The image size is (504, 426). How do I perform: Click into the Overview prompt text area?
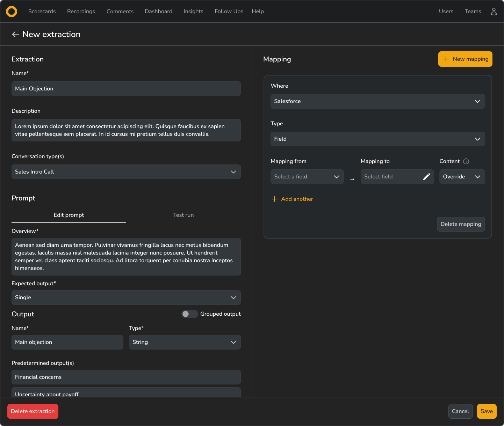126,257
